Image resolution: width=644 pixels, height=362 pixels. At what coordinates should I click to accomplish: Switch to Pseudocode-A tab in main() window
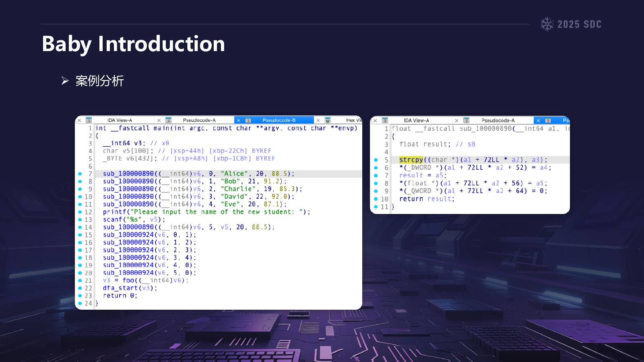tap(199, 120)
